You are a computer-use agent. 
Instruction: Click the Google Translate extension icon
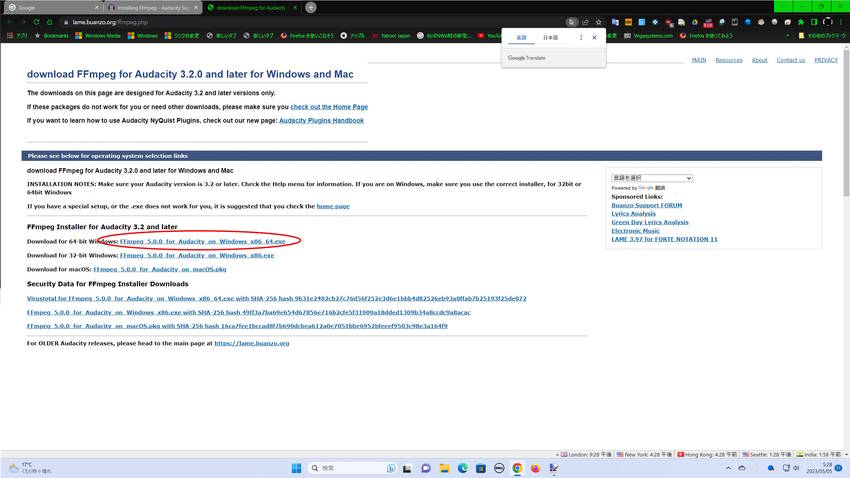pyautogui.click(x=615, y=22)
